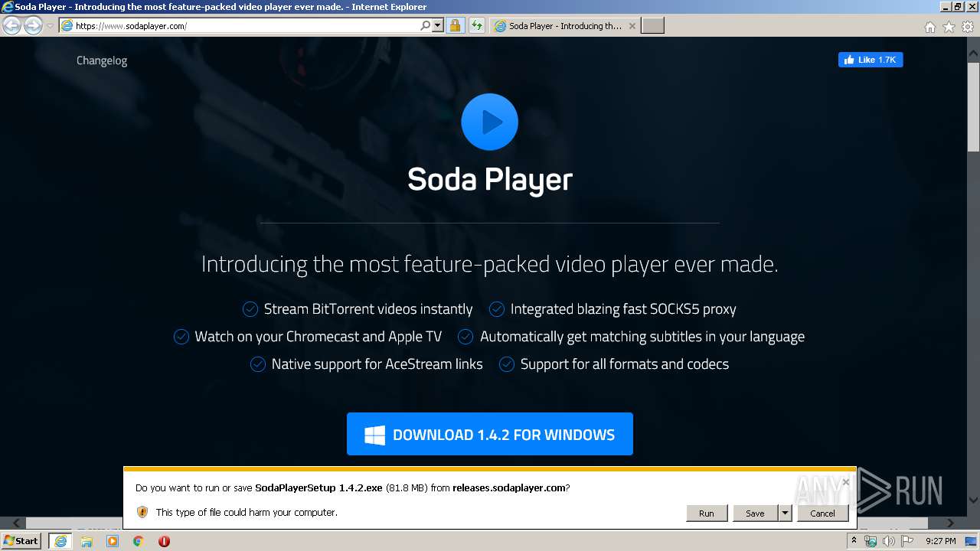Open Favorites star icon
Viewport: 980px width, 551px height.
click(x=949, y=27)
